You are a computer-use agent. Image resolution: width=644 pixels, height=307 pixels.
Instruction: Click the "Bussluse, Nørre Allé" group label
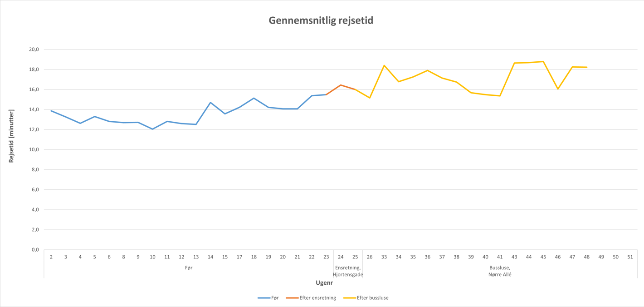[x=500, y=271]
